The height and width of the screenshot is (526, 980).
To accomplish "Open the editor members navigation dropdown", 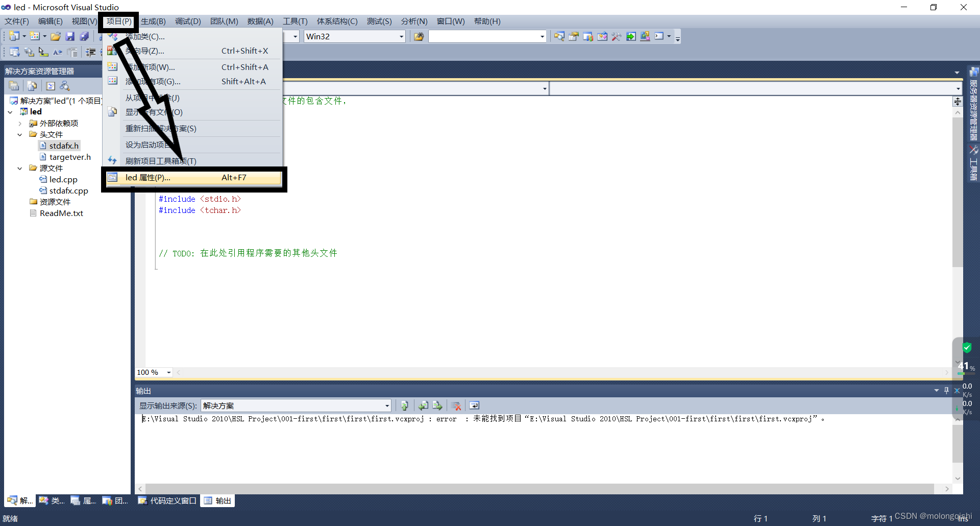I will pyautogui.click(x=958, y=88).
